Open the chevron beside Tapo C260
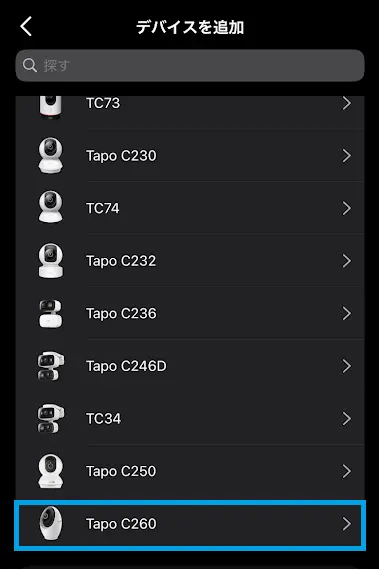Image resolution: width=379 pixels, height=569 pixels. pos(347,524)
